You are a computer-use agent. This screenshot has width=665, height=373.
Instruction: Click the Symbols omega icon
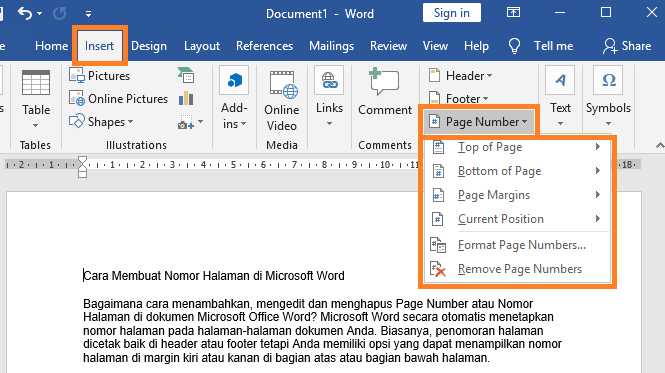click(608, 80)
